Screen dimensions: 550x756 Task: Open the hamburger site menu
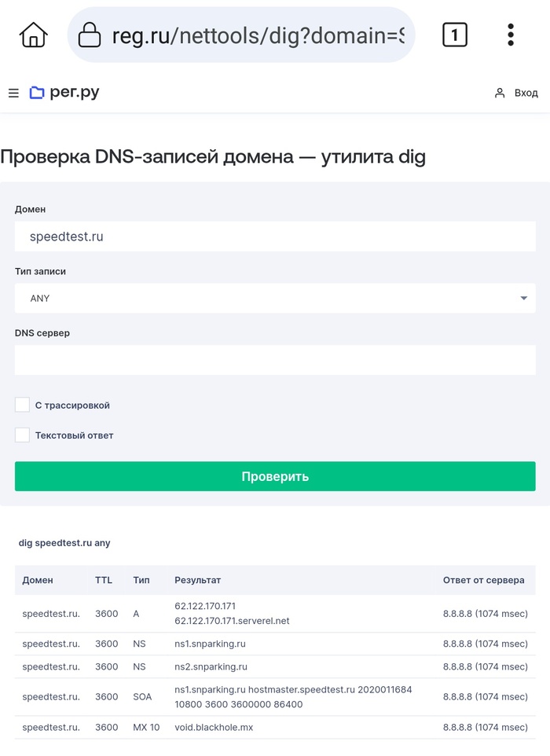pyautogui.click(x=13, y=94)
